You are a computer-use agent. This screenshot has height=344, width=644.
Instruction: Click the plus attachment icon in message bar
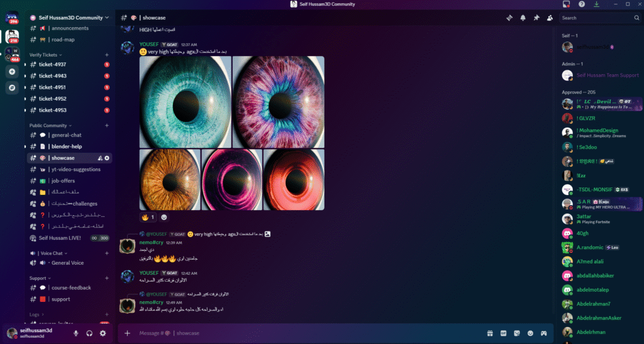[128, 333]
